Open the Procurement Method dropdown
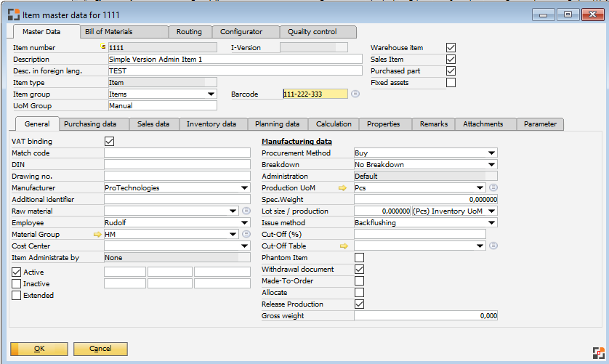 click(x=491, y=153)
